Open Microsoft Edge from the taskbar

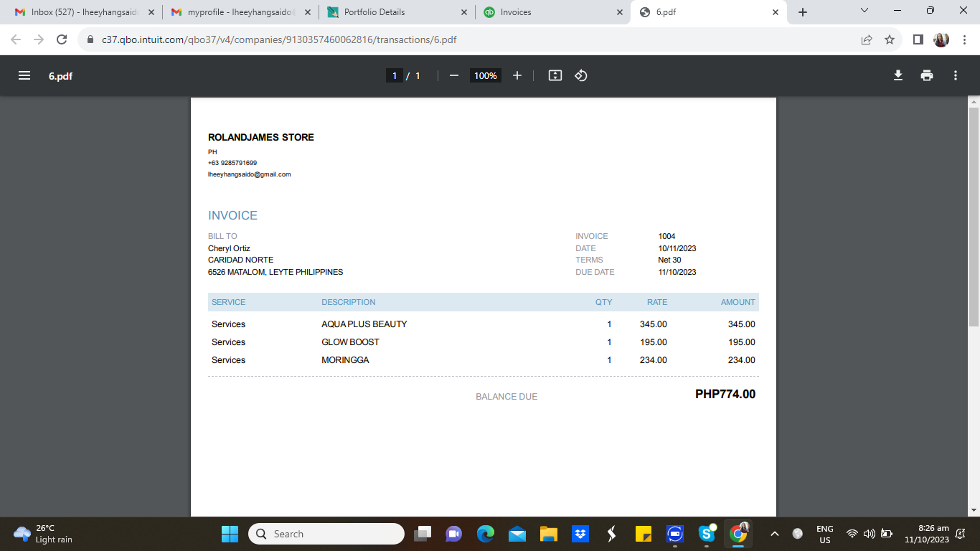(486, 534)
